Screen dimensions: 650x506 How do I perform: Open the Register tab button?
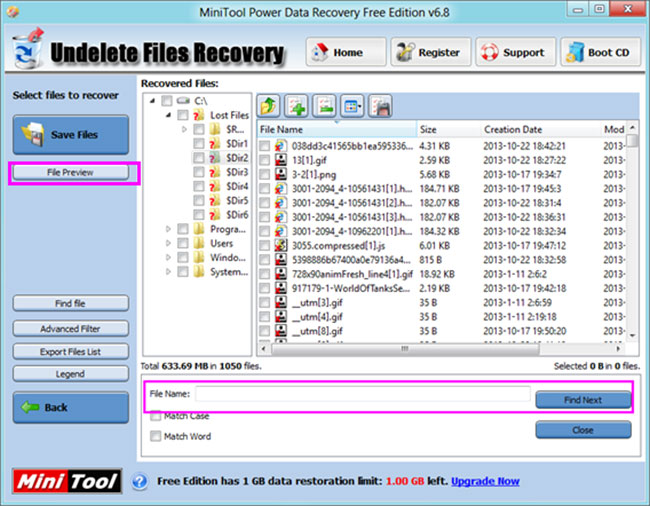pos(431,52)
